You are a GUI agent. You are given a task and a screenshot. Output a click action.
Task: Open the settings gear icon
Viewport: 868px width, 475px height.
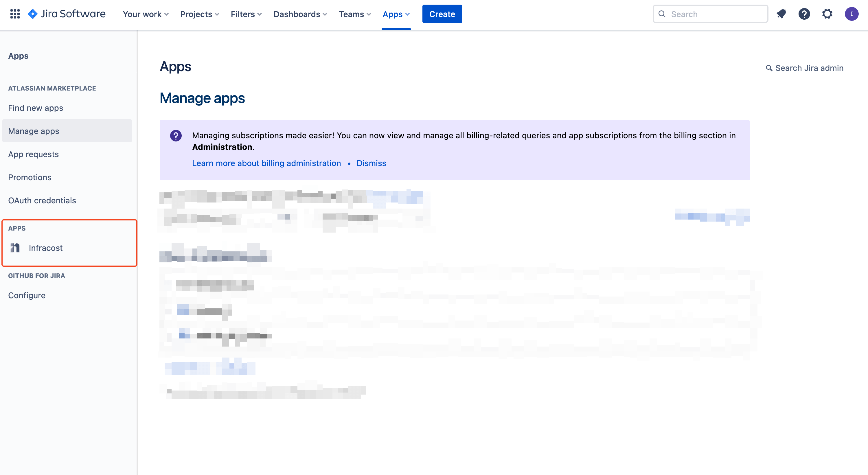point(827,14)
